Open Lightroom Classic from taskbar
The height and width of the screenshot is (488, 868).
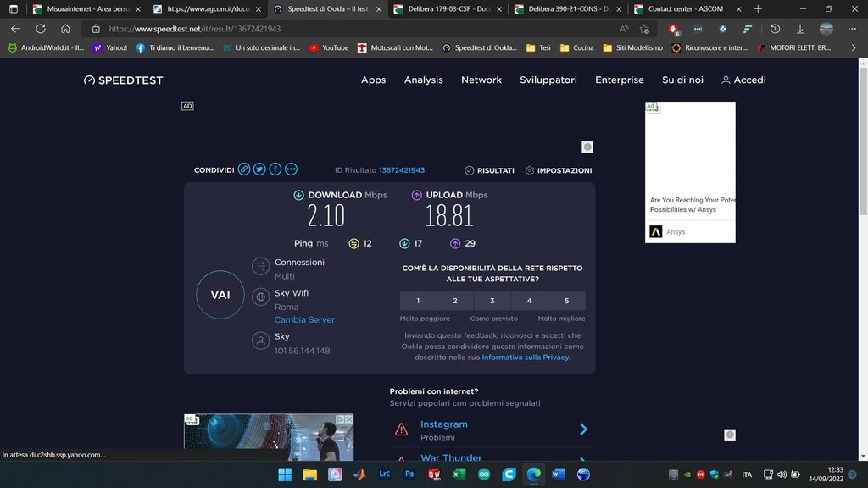tap(385, 474)
